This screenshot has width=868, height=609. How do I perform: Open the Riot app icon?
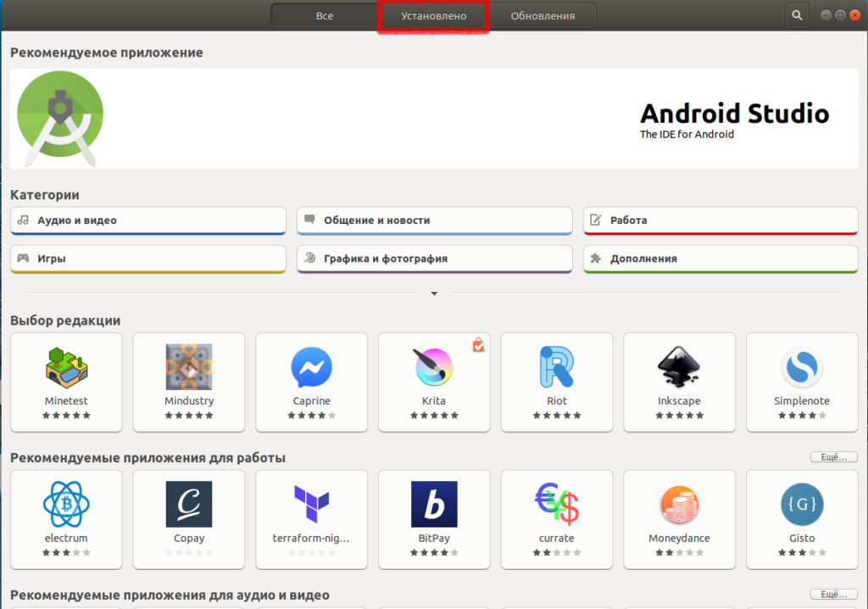pos(557,366)
